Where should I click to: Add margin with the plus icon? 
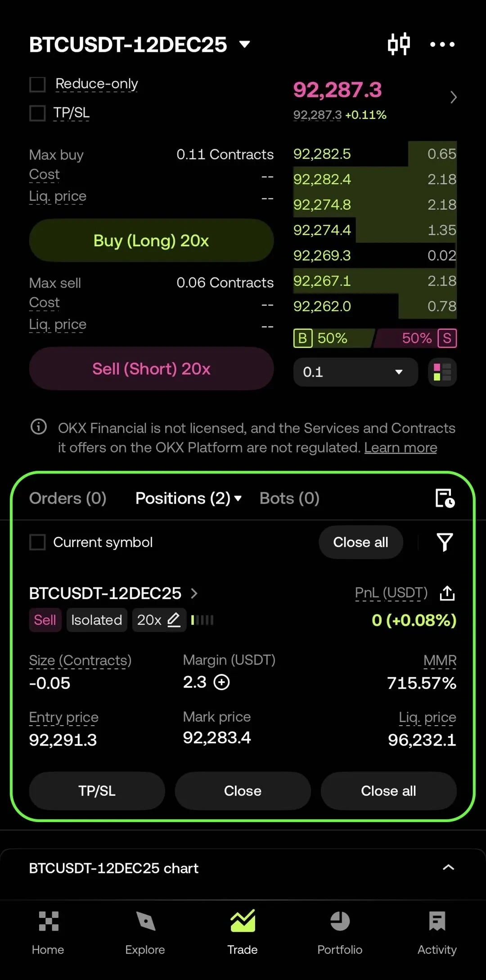click(221, 682)
